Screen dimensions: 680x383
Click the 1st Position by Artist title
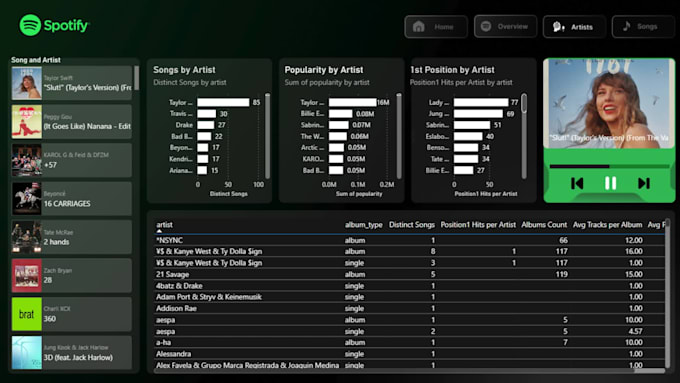click(x=452, y=70)
